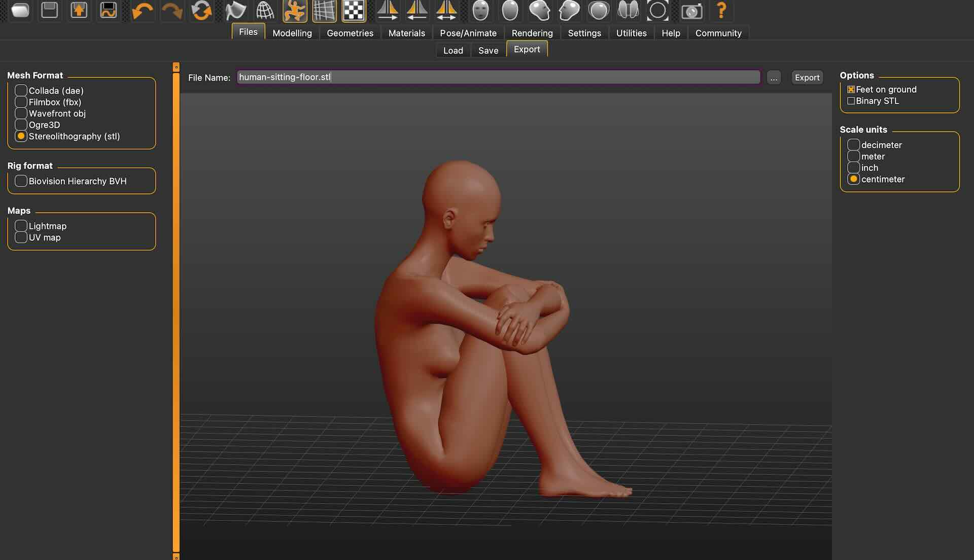Click the Reset/refresh circular arrows icon
This screenshot has width=974, height=560.
pyautogui.click(x=201, y=11)
